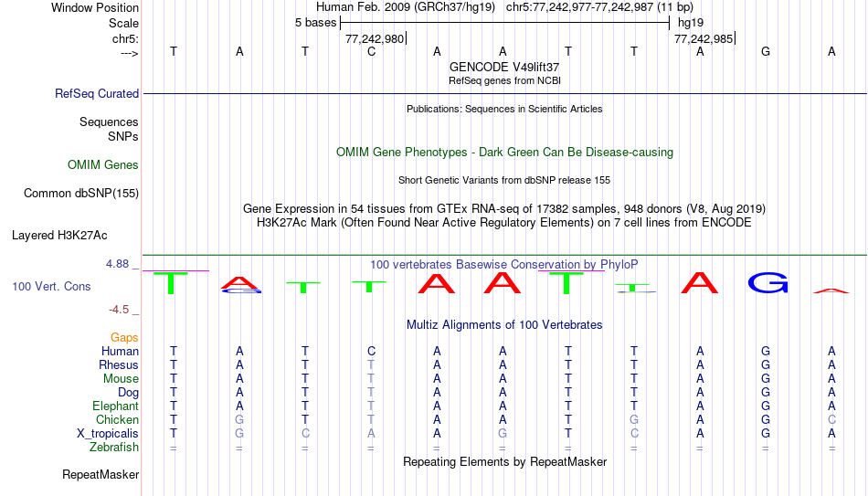Click the Window Position label
Viewport: 868px width, 496px height.
click(x=95, y=7)
